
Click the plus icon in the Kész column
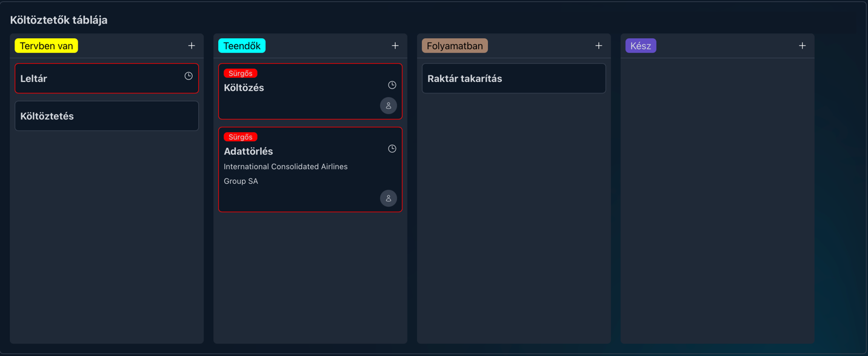pos(802,45)
